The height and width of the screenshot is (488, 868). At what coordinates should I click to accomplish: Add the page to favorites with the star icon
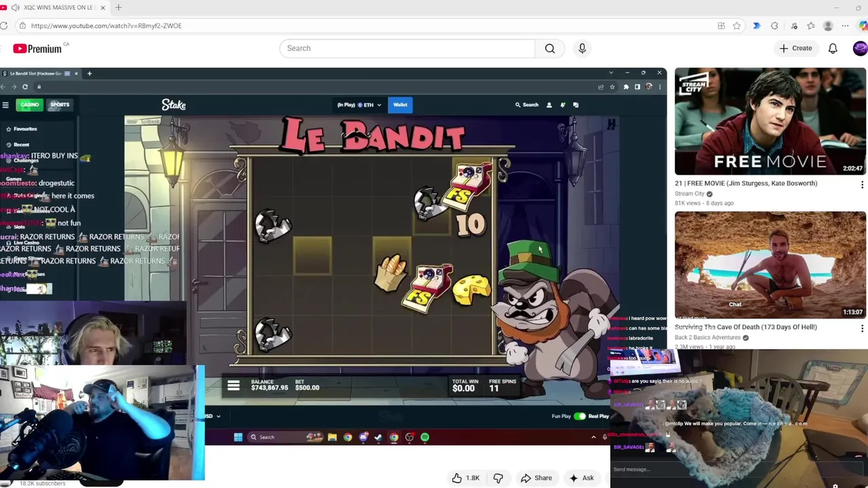tap(736, 26)
